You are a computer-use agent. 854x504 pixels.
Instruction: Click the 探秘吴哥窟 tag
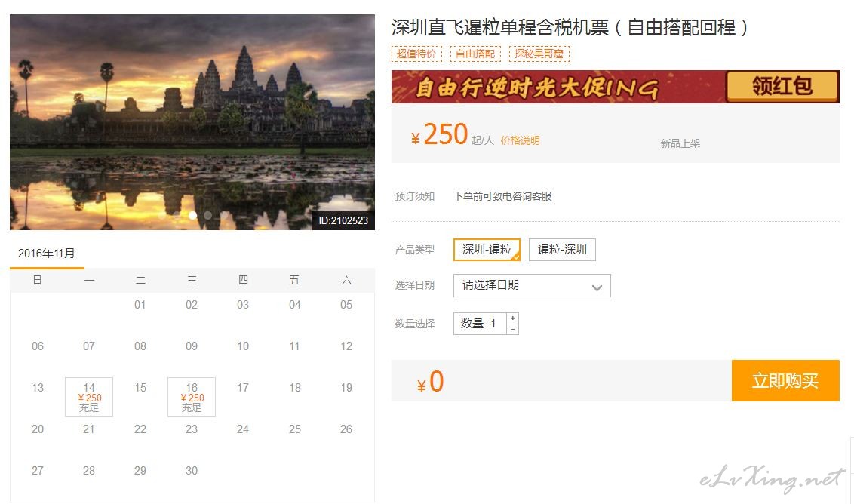539,54
